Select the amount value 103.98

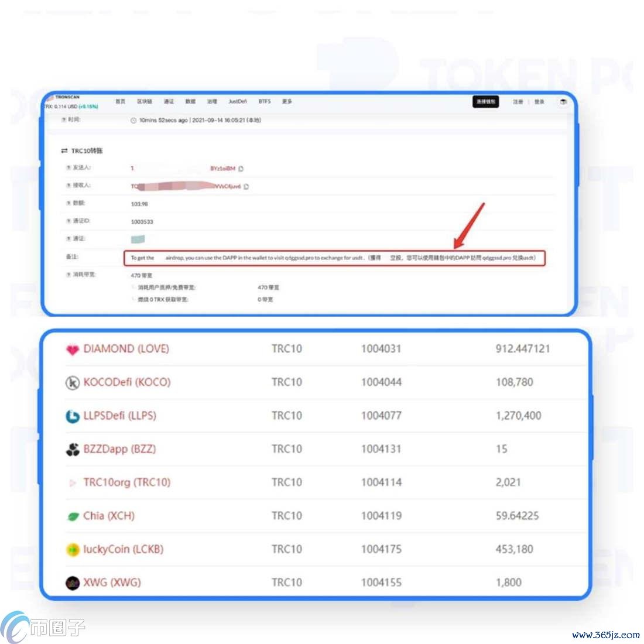139,204
